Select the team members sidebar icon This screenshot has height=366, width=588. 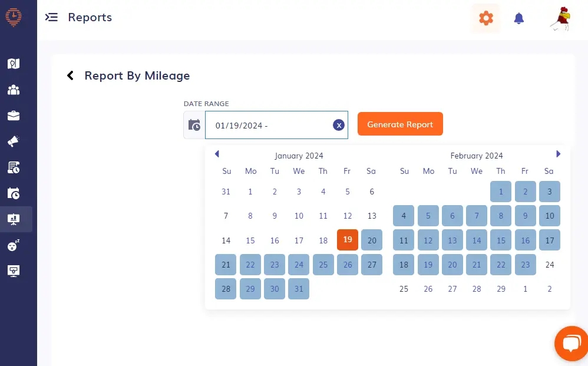[13, 90]
